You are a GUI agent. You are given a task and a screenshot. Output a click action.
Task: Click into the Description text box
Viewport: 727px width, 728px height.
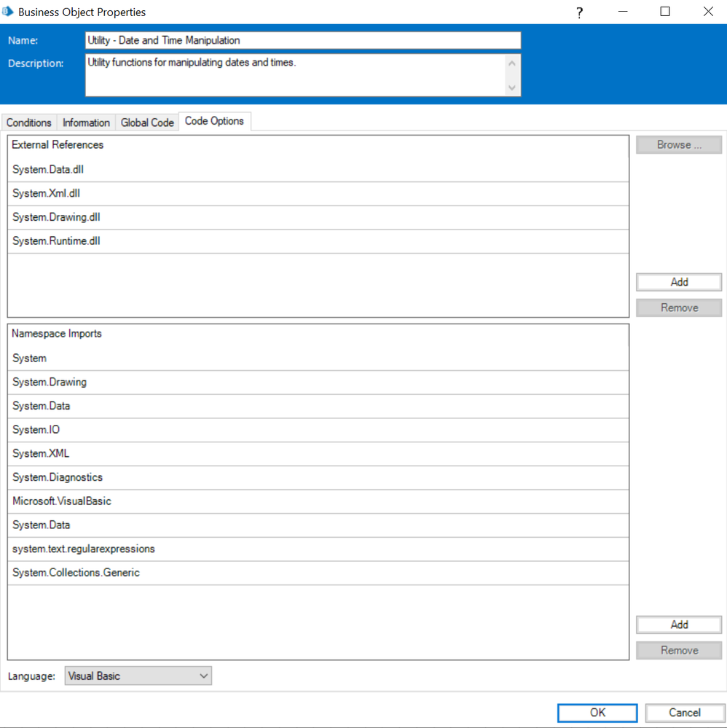[x=295, y=74]
